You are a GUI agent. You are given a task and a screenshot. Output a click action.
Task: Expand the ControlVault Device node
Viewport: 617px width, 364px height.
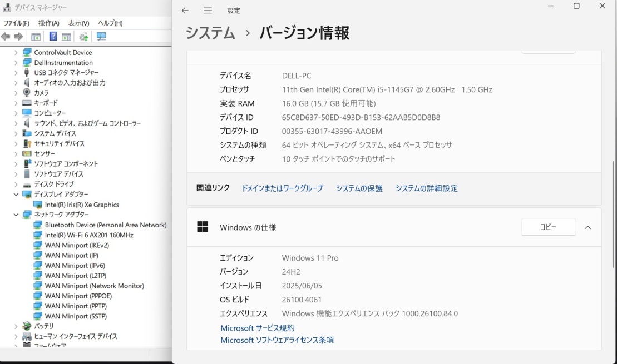(x=16, y=52)
